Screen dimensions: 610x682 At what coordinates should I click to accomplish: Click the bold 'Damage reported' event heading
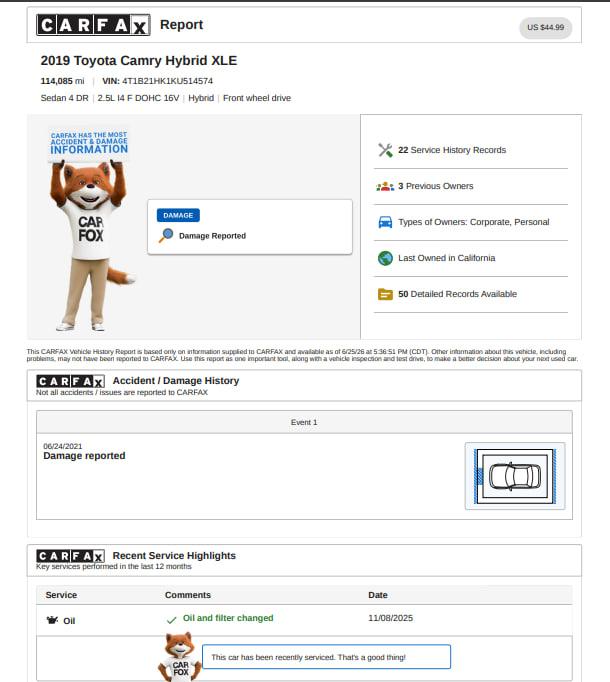click(84, 456)
